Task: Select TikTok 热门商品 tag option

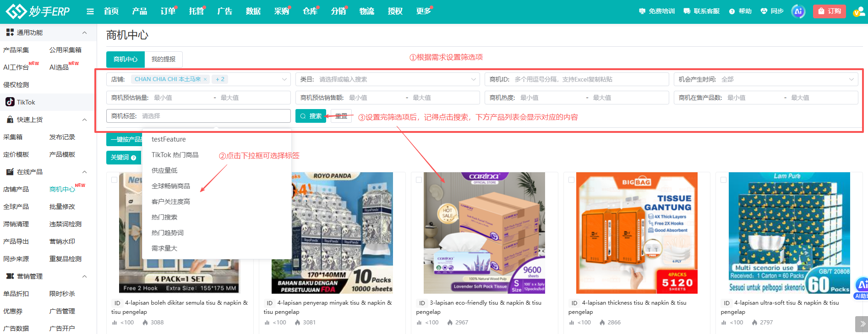Action: (217, 155)
